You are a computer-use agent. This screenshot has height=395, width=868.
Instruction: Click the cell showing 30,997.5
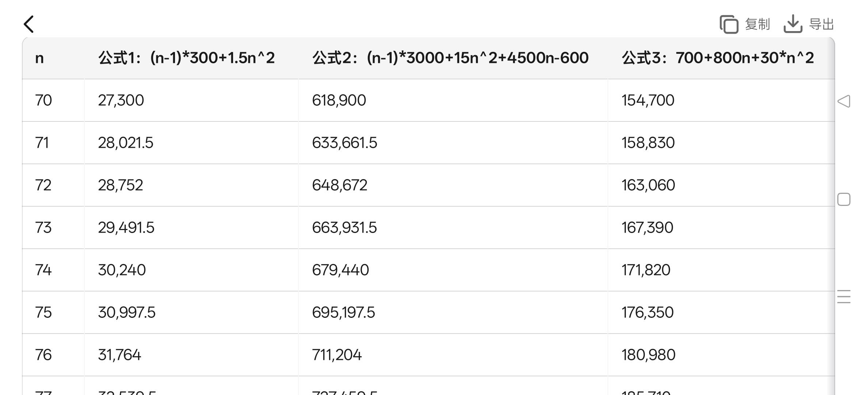127,312
